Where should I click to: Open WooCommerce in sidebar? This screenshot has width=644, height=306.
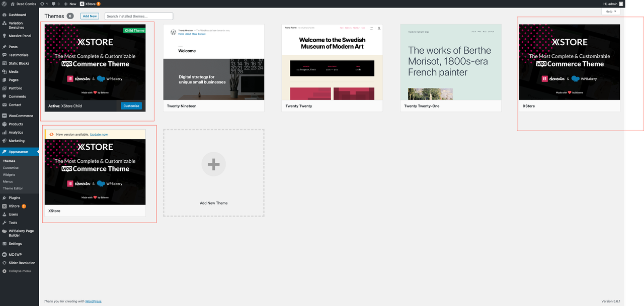20,116
